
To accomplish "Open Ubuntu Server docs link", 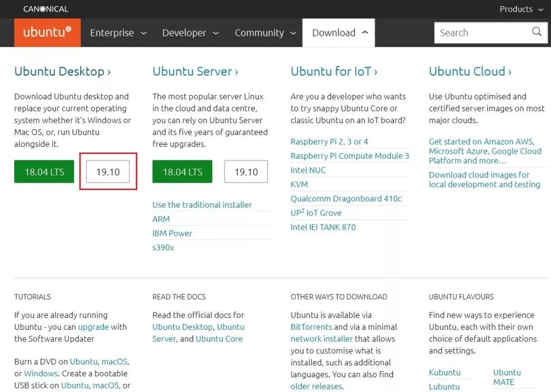I will [198, 333].
